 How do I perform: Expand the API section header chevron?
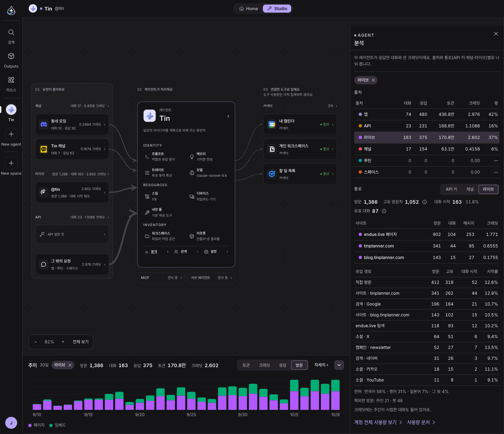coord(108,217)
